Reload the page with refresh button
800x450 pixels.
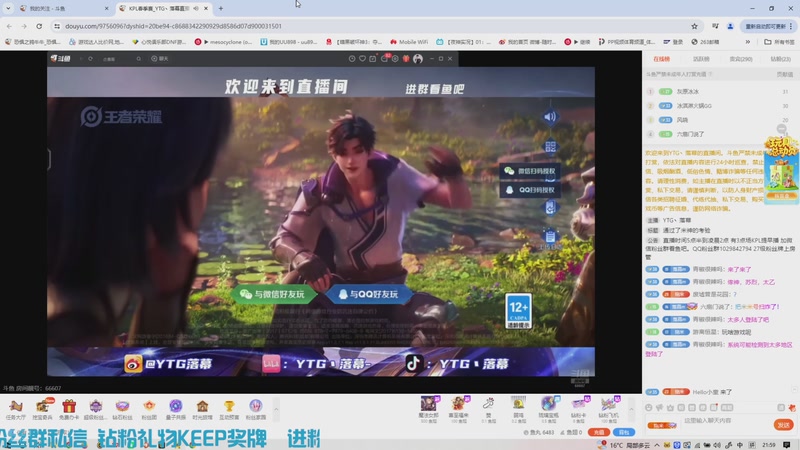(x=39, y=26)
